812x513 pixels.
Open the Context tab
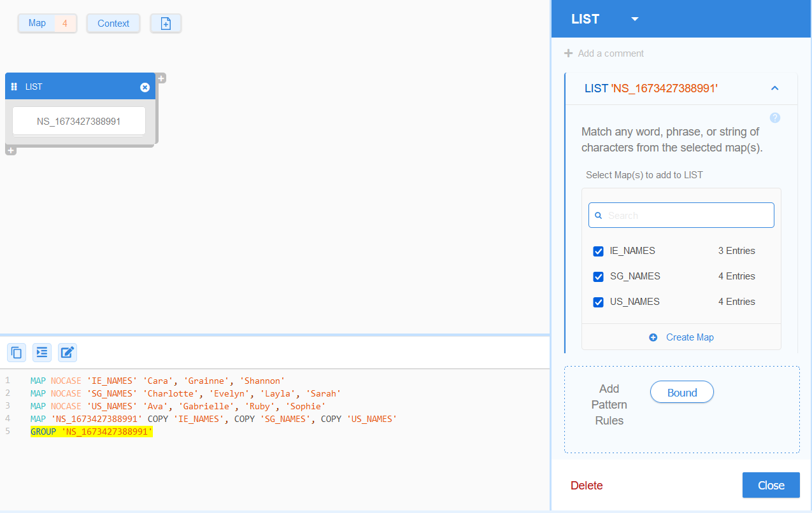coord(113,24)
